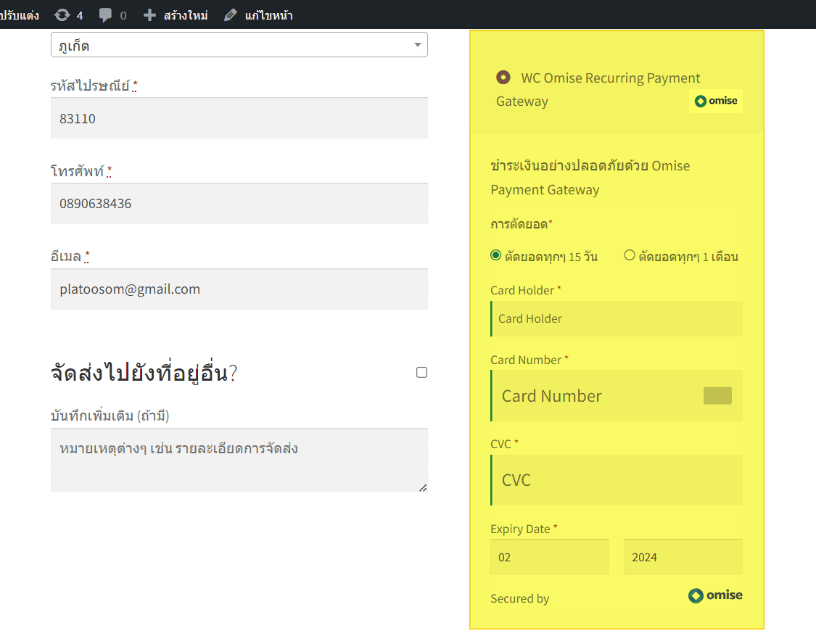Screen dimensions: 816x644
Task: Click into the Card Holder input field
Action: [617, 319]
